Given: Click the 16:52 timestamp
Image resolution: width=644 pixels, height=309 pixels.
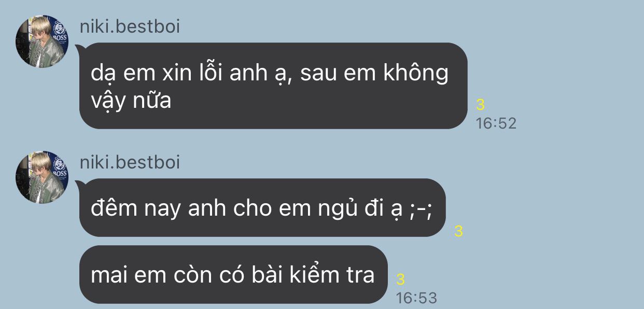Looking at the screenshot, I should point(496,123).
